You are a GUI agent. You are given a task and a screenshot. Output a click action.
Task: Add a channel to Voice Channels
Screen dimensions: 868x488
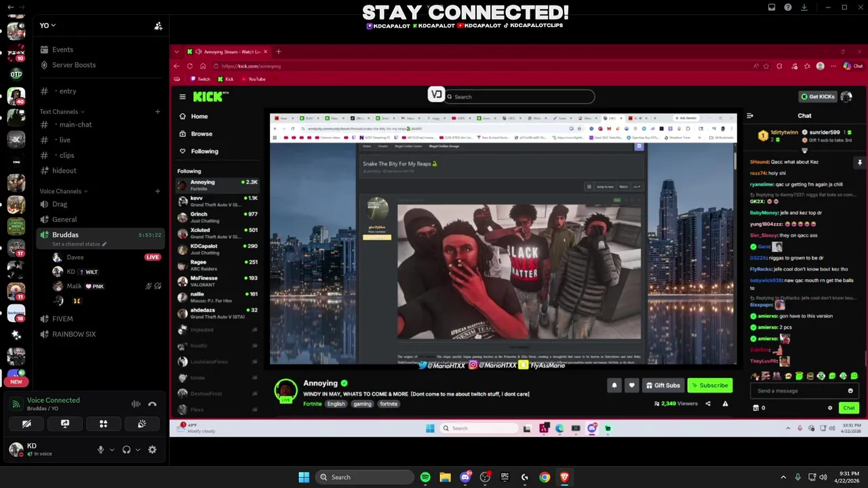pos(157,191)
